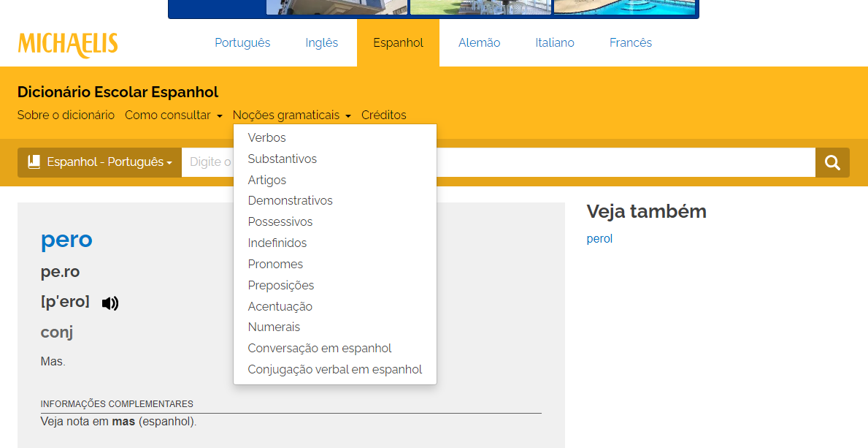
Task: Open the Espanhol - Português language dropdown
Action: click(x=99, y=162)
